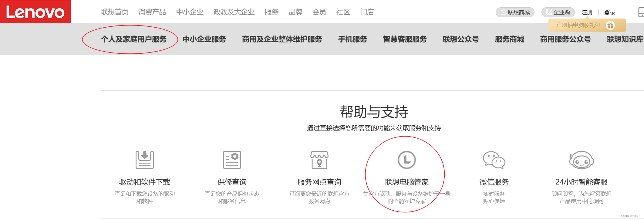The image size is (644, 220).
Task: Select 会员 in top navigation
Action: pyautogui.click(x=319, y=12)
